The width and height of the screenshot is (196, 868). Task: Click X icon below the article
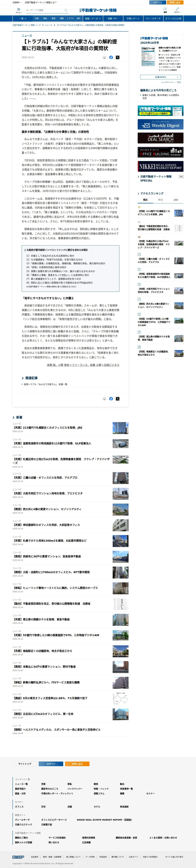tap(117, 399)
